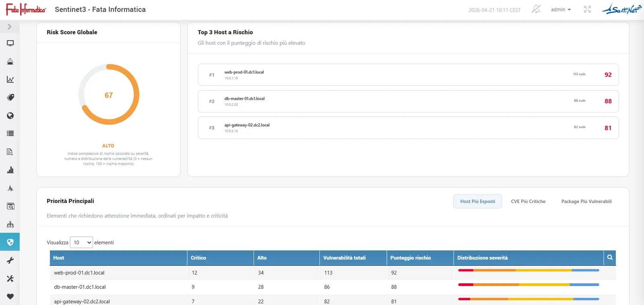Open the monitor icon in the sidebar
644x305 pixels.
pos(10,43)
